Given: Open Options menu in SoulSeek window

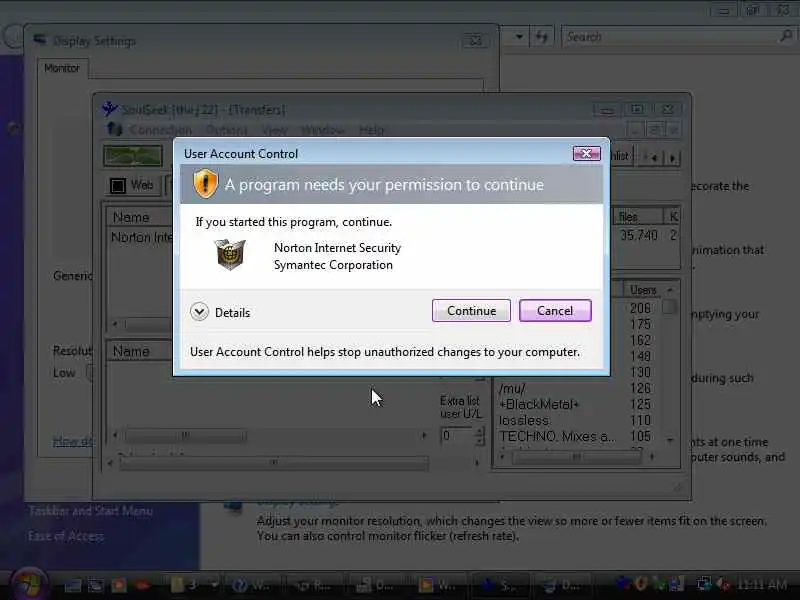Looking at the screenshot, I should point(227,130).
